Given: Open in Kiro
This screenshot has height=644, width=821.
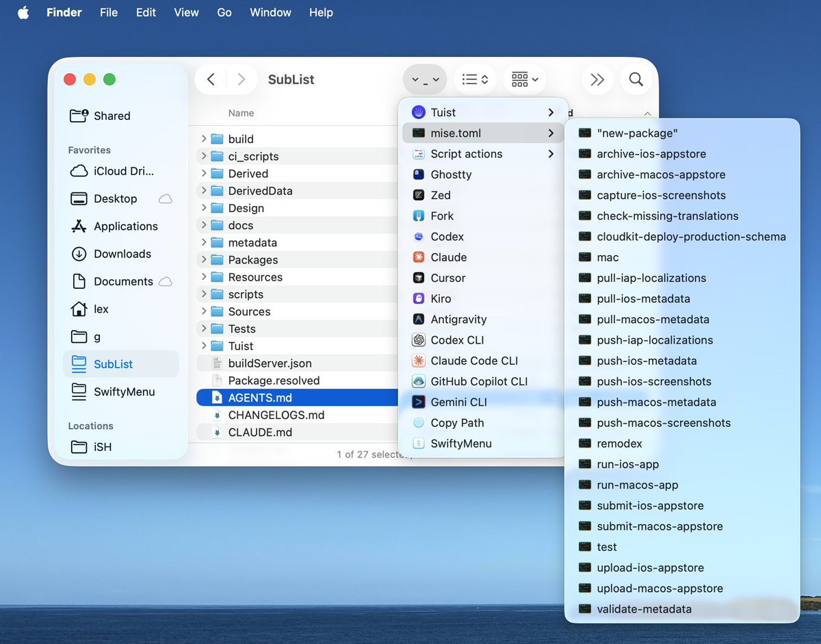Looking at the screenshot, I should coord(482,298).
